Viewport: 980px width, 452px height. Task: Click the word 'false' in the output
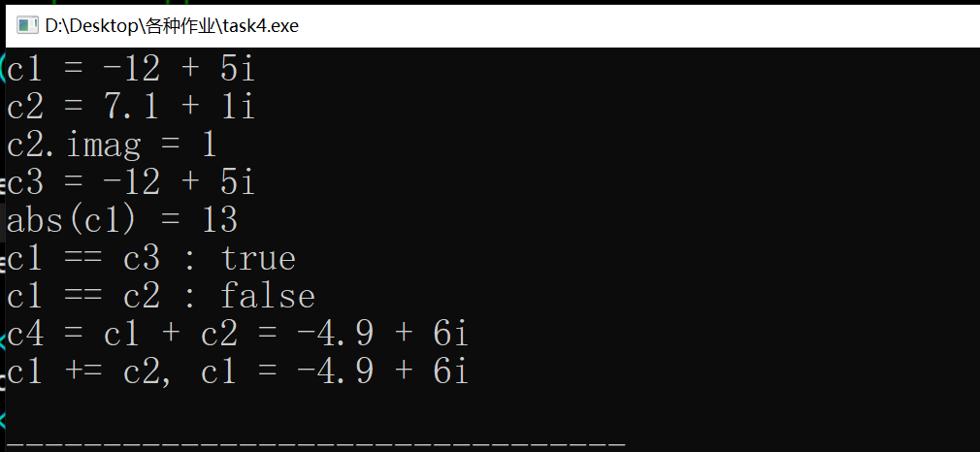tap(268, 296)
